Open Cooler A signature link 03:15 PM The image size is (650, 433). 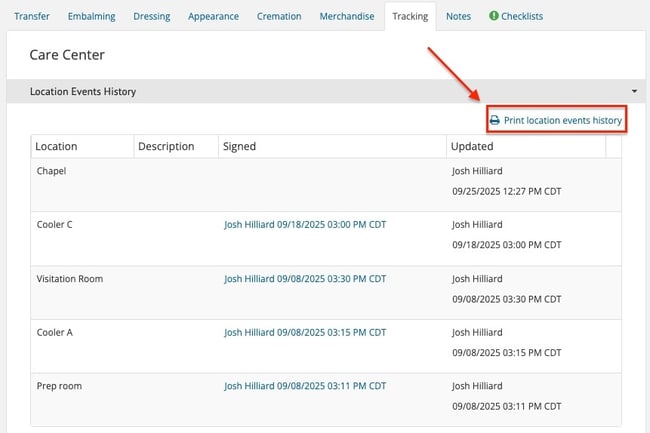click(x=305, y=332)
